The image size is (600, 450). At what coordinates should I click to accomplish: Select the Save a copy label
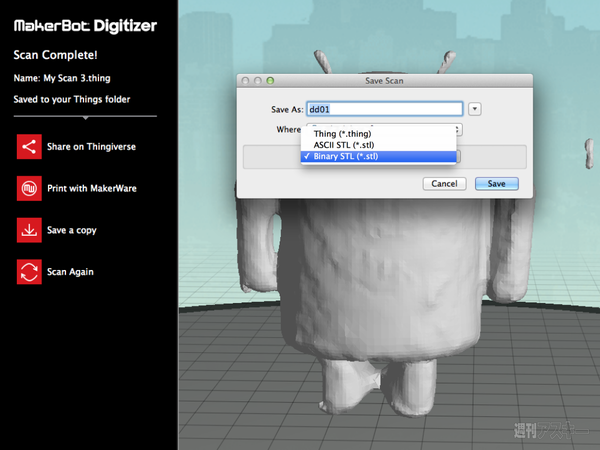tap(72, 230)
